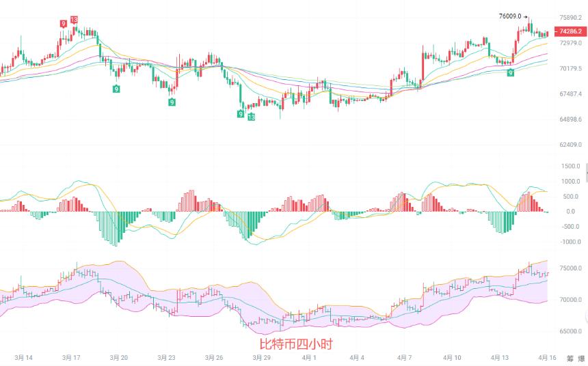Select the green 9 marker near 3月23
The image size is (588, 366).
coord(172,102)
